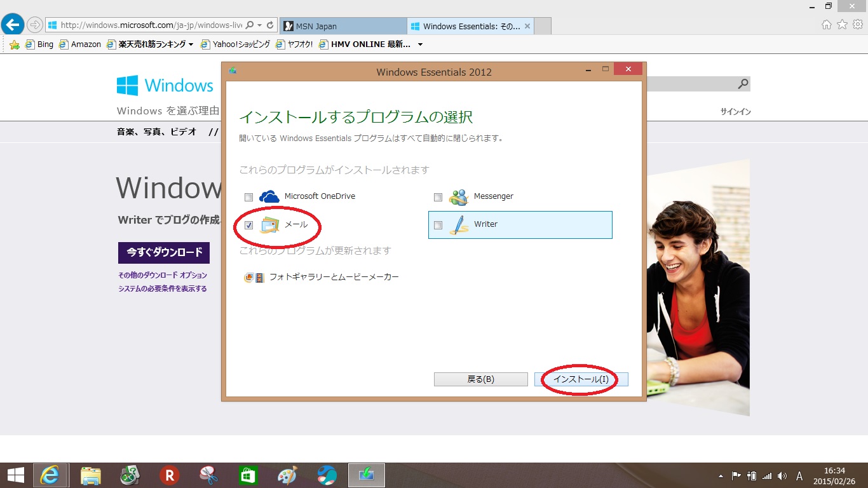Click the webpage search magnifier icon

pyautogui.click(x=743, y=84)
